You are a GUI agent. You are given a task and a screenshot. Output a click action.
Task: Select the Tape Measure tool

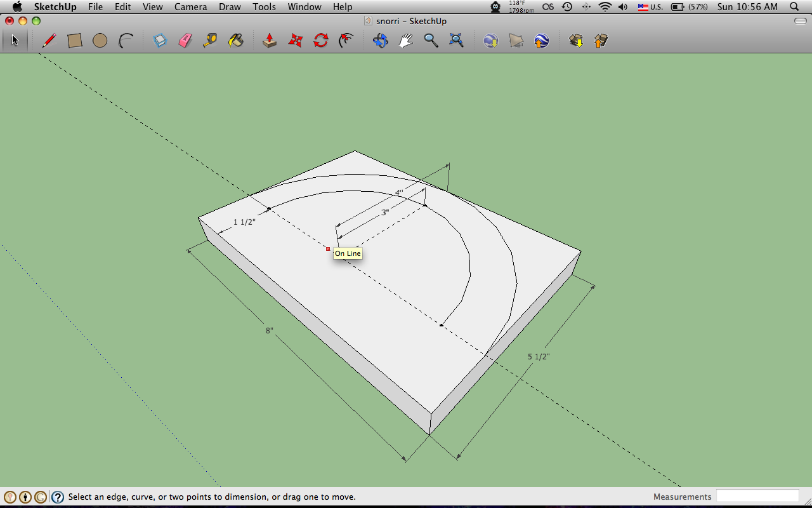coord(211,41)
